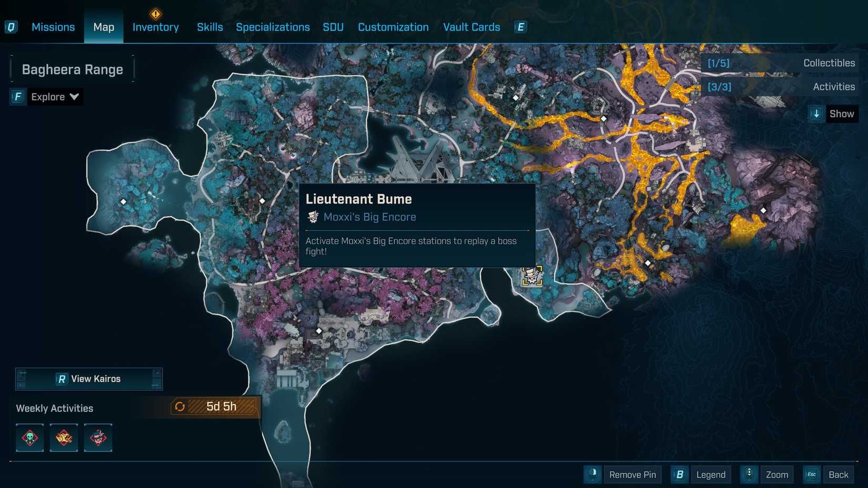The height and width of the screenshot is (488, 868).
Task: Select the hatted bandit weekly activity icon
Action: (98, 438)
